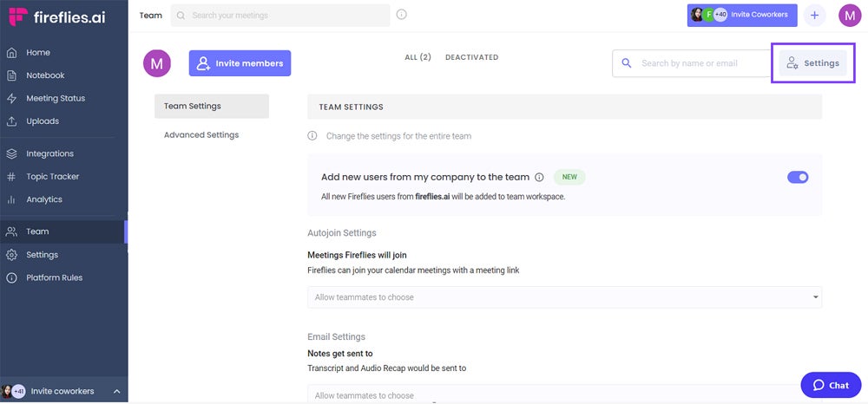The height and width of the screenshot is (404, 868).
Task: Open the Chat widget
Action: coord(831,385)
